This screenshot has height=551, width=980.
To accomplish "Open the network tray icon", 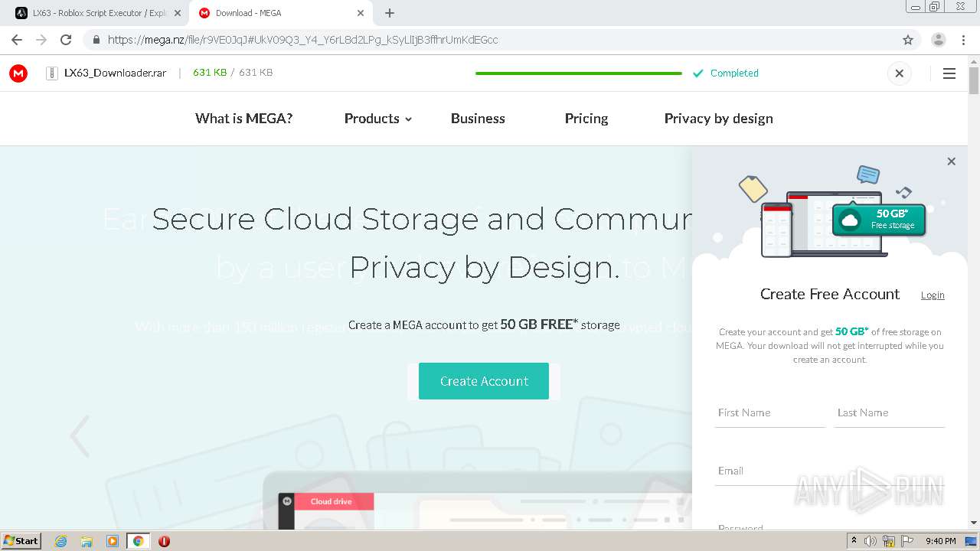I will [x=889, y=541].
